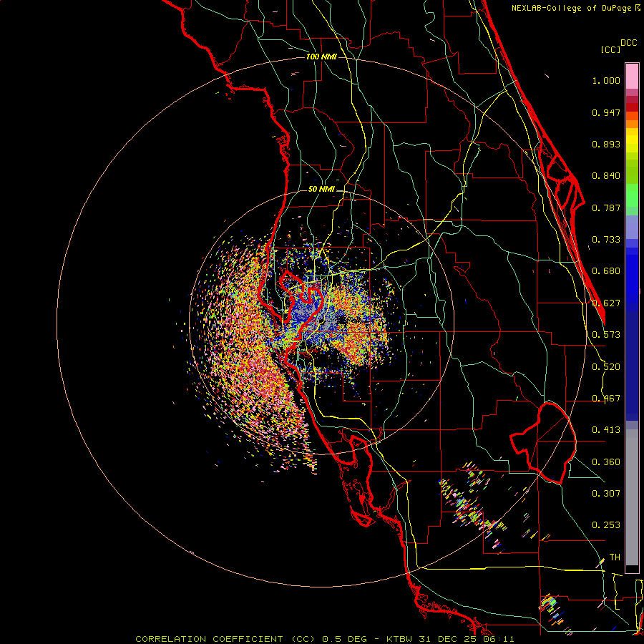Click the 0.840 legend value
This screenshot has width=644, height=644.
coord(606,176)
